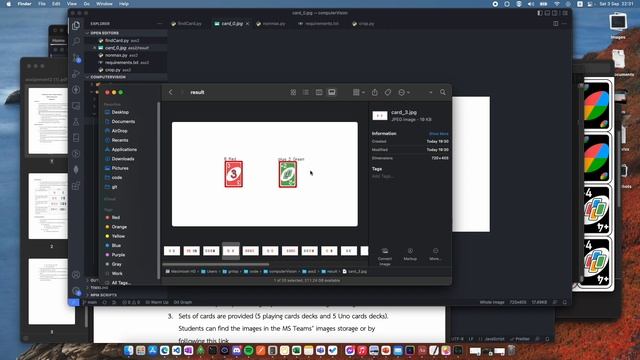The height and width of the screenshot is (360, 640).
Task: Toggle VS Code layout panel button in title bar
Action: click(x=547, y=13)
